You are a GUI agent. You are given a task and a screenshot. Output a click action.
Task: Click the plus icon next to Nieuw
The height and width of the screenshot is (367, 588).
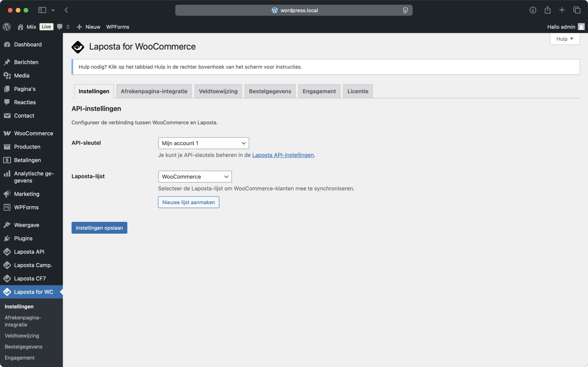[79, 27]
